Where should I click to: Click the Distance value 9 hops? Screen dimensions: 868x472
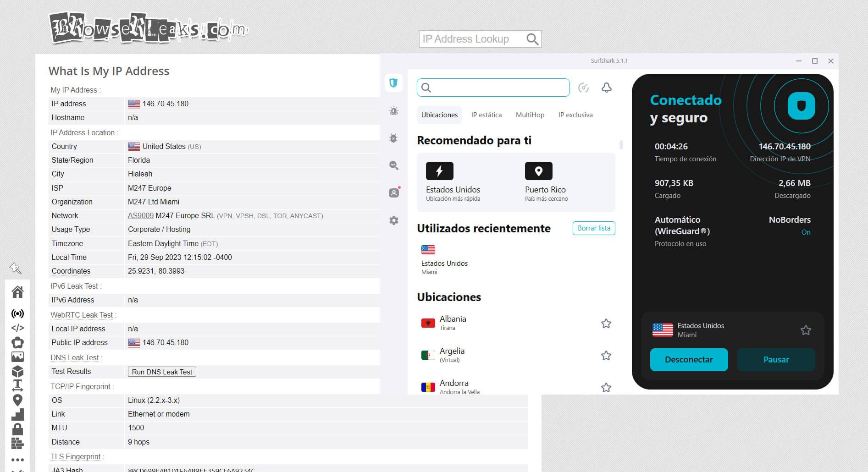coord(138,442)
